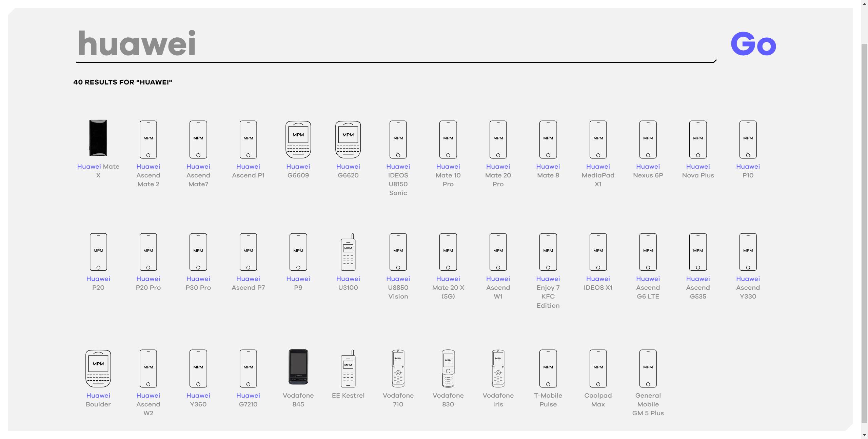Click the General Mobile GM 5 Plus link
The height and width of the screenshot is (439, 868).
coord(648,404)
